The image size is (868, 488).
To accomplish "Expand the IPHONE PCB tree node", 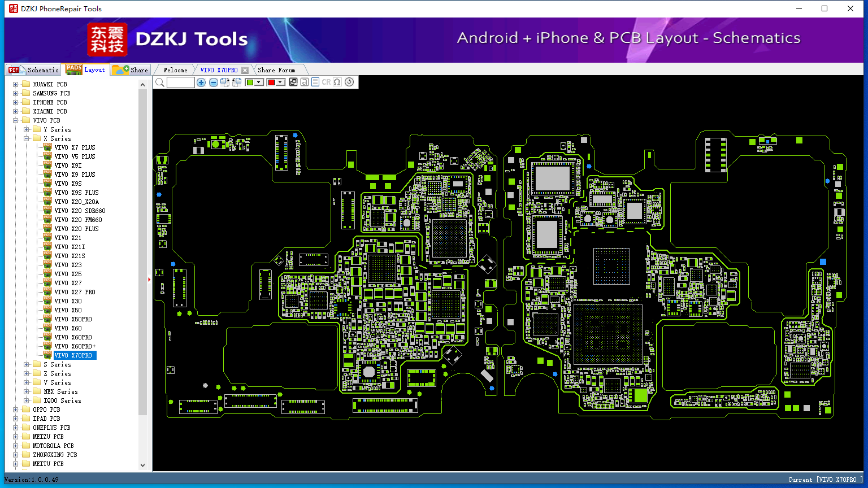I will pos(15,102).
